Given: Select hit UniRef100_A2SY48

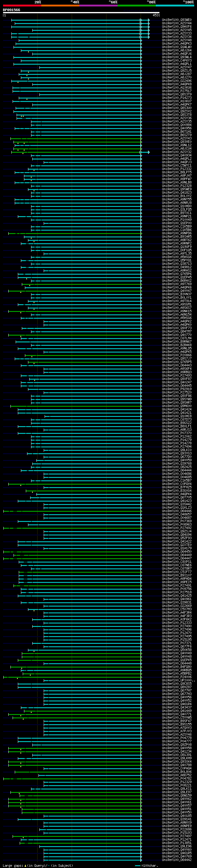Looking at the screenshot, I should [176, 40].
